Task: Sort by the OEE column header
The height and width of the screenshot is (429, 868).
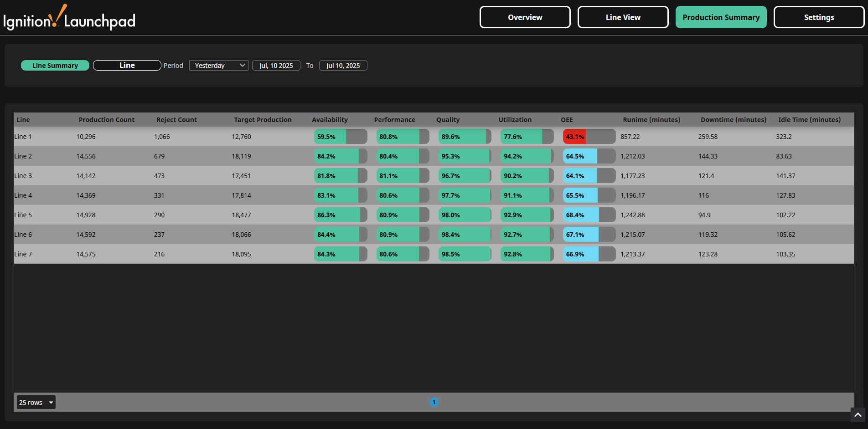Action: click(x=567, y=120)
